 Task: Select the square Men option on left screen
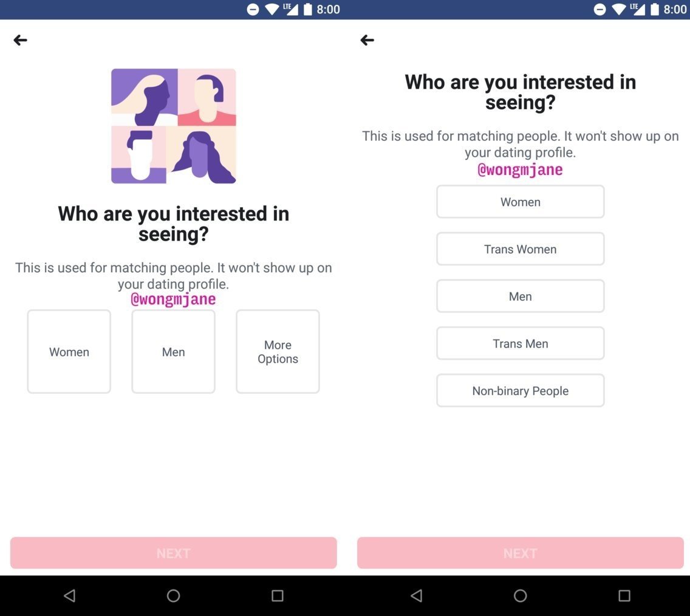pos(173,352)
